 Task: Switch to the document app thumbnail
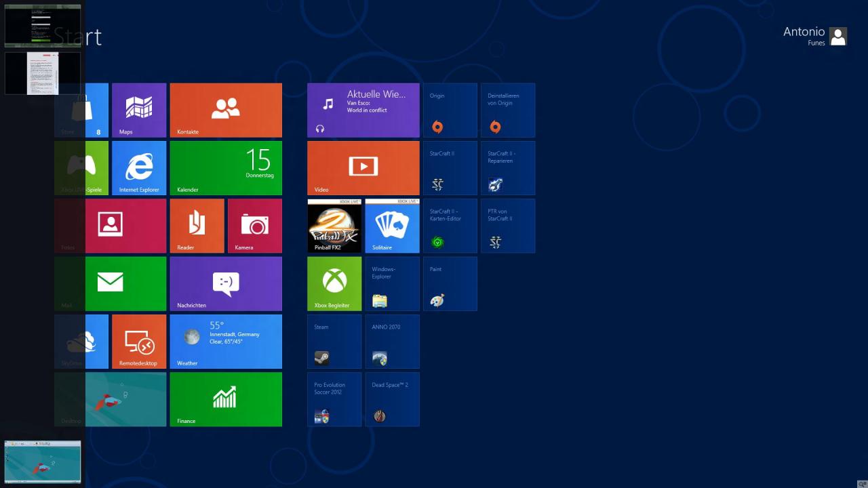click(43, 74)
